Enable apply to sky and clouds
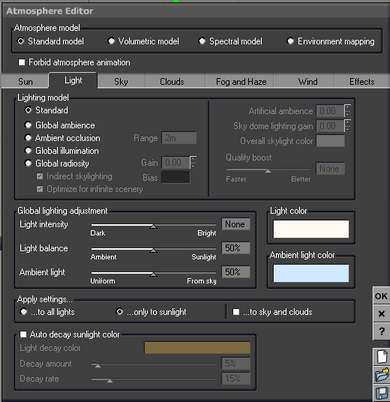This screenshot has width=390, height=402. (x=236, y=312)
